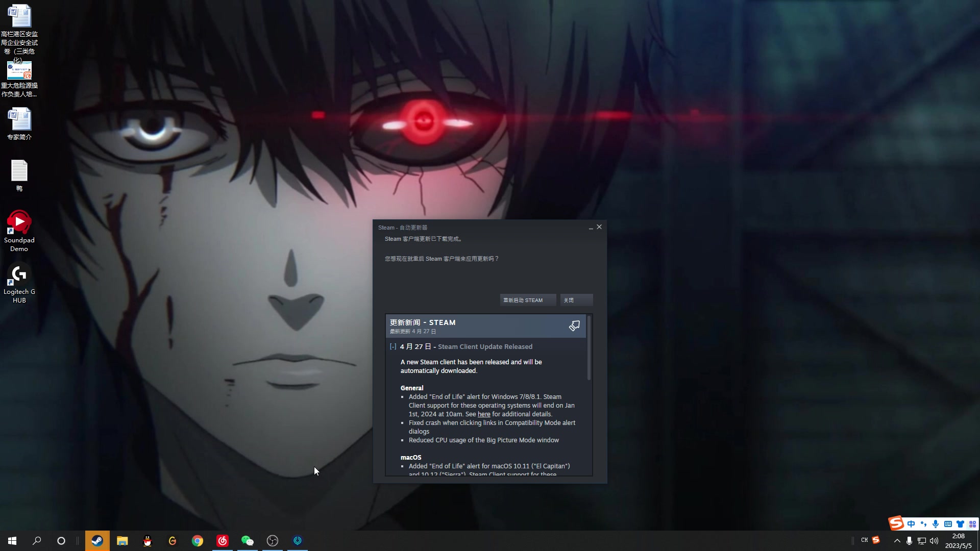Click the 更新新闻 - STEAM heading
The image size is (980, 551).
pyautogui.click(x=423, y=322)
